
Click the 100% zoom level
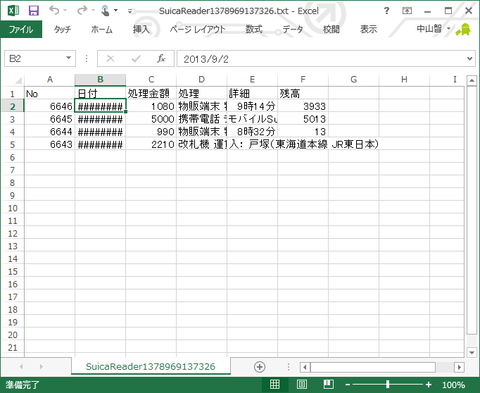tap(454, 385)
